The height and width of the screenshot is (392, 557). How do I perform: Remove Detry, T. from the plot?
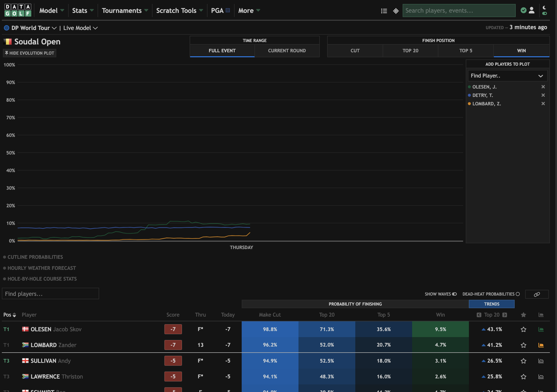pyautogui.click(x=543, y=95)
